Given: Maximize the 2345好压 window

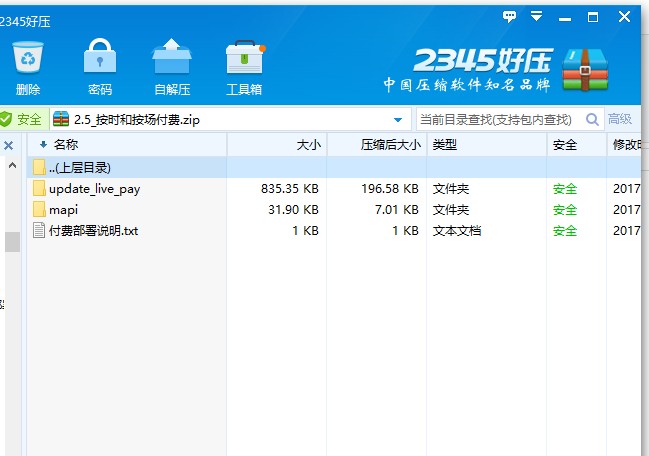Looking at the screenshot, I should tap(593, 17).
